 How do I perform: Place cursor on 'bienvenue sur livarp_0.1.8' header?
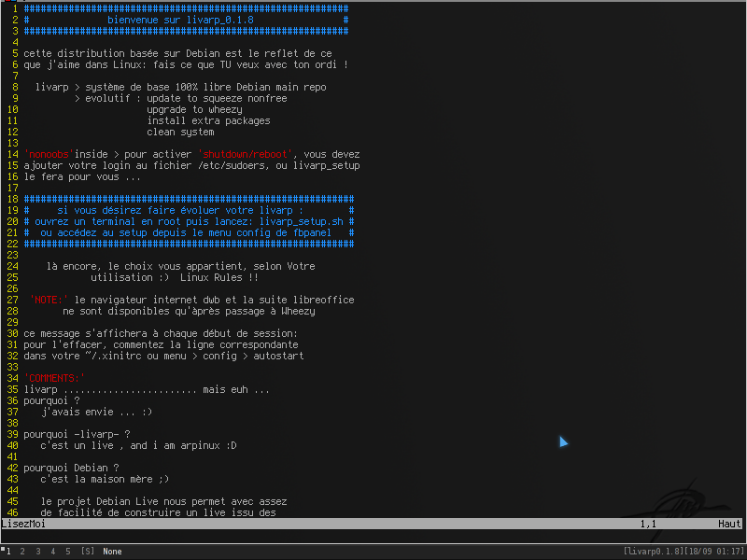coord(180,20)
